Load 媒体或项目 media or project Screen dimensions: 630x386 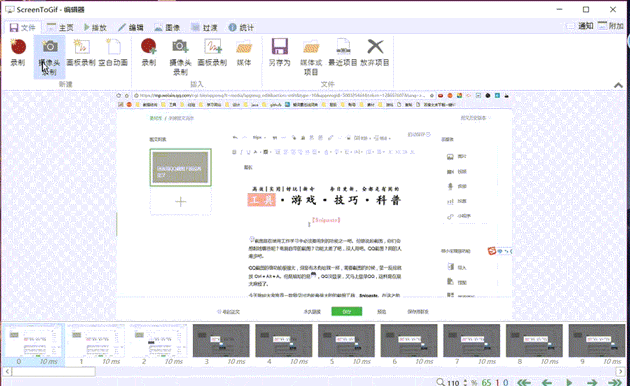click(x=311, y=57)
